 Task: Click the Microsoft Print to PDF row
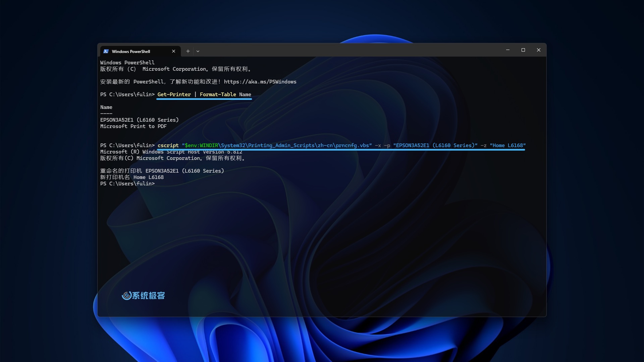pyautogui.click(x=133, y=126)
